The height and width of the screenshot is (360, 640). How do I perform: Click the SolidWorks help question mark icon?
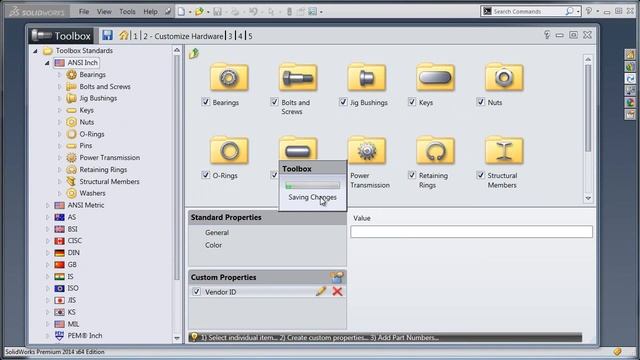pos(589,11)
